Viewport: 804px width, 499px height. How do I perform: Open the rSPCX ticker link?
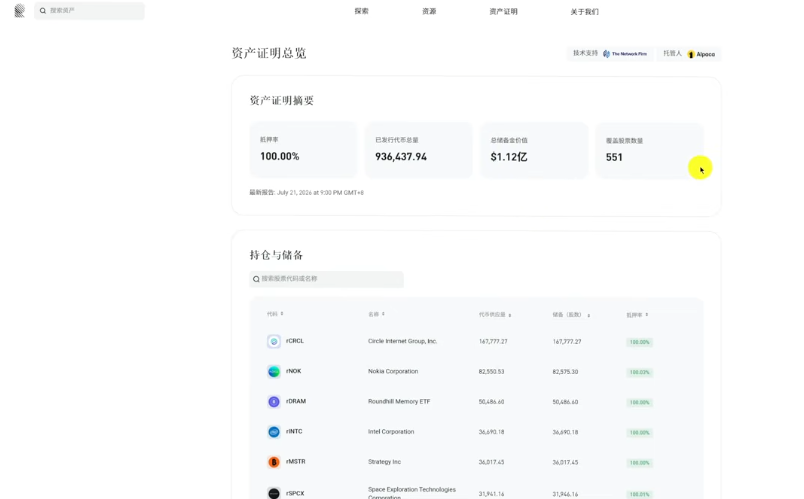(295, 493)
